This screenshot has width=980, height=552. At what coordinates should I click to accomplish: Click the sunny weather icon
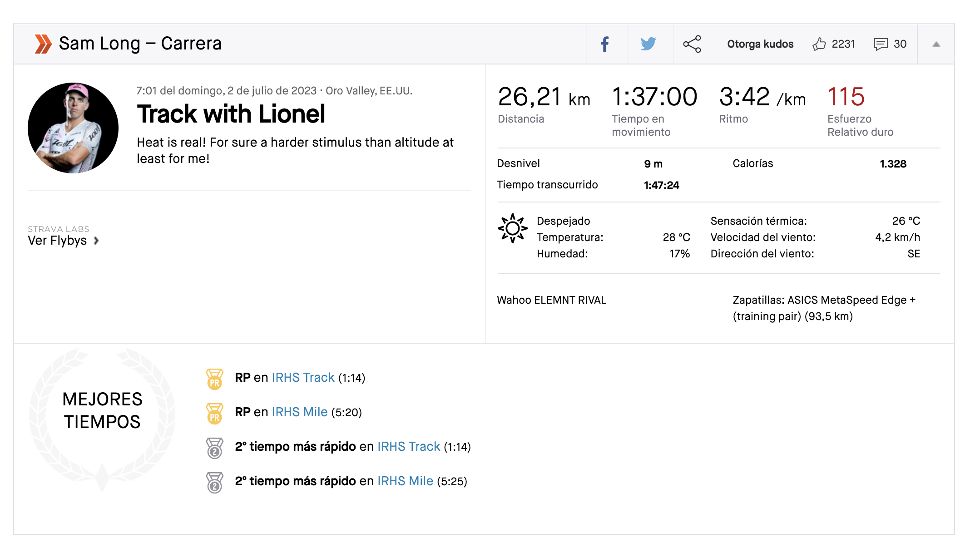click(513, 228)
